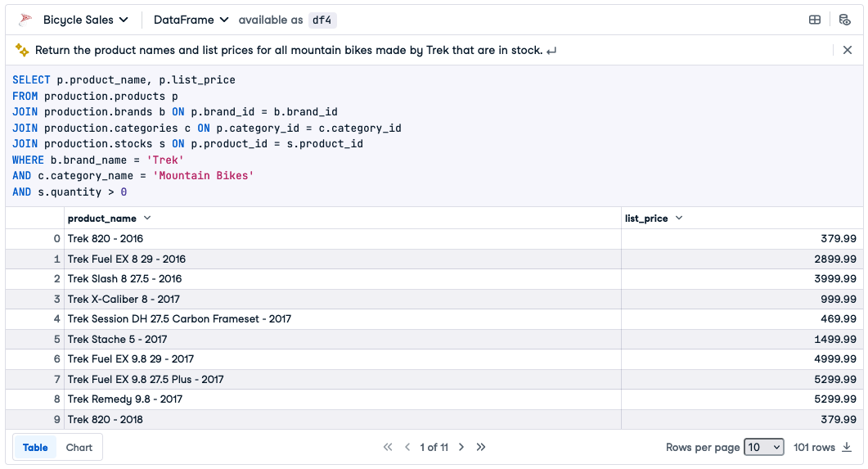Go to the first results page
The image size is (868, 469).
point(388,447)
